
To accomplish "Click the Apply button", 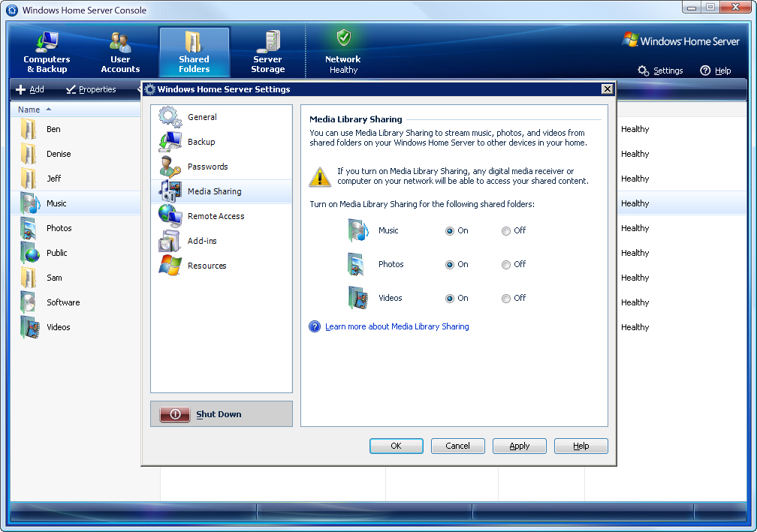I will click(520, 446).
